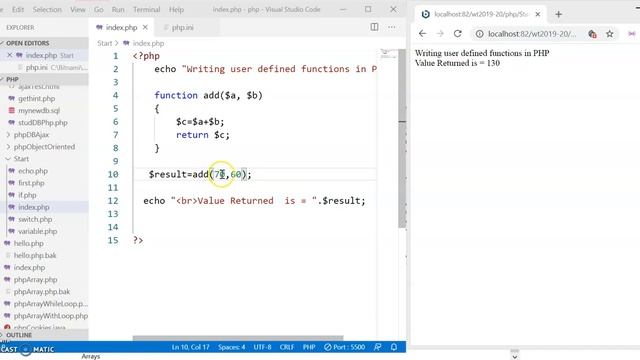Close the localhost browser tab
Viewport: 640px width, 360px height.
point(538,14)
